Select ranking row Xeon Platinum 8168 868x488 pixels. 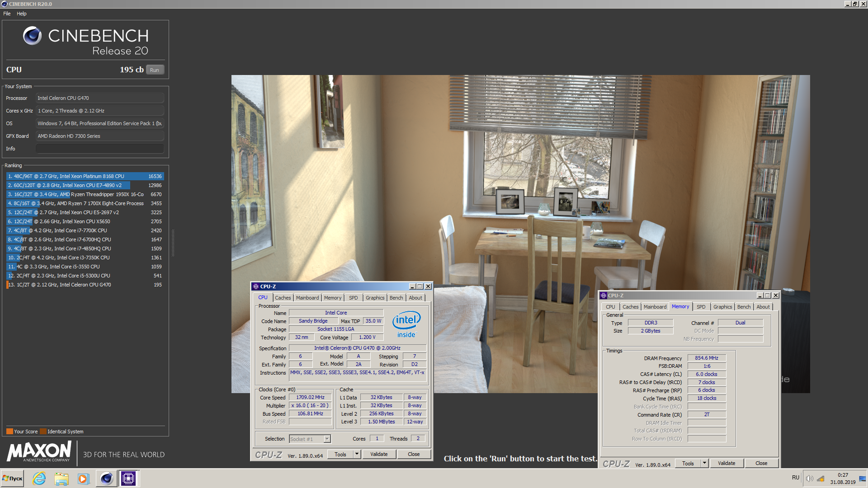(85, 176)
